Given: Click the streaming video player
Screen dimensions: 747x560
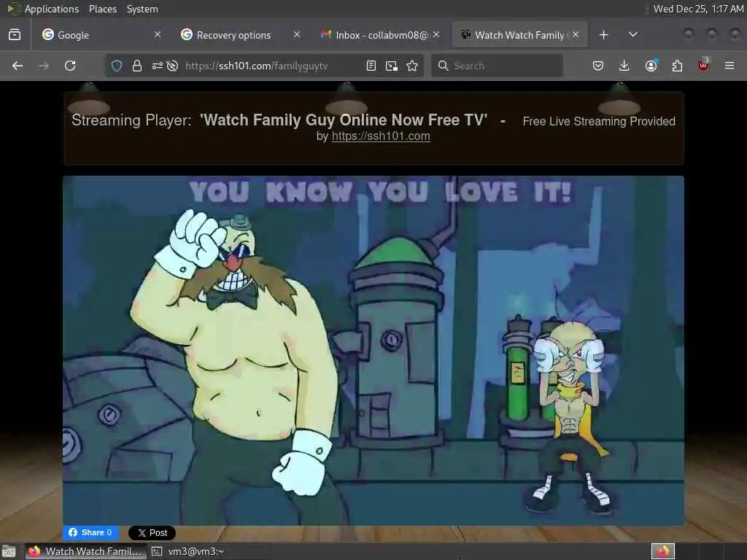Looking at the screenshot, I should click(x=373, y=351).
